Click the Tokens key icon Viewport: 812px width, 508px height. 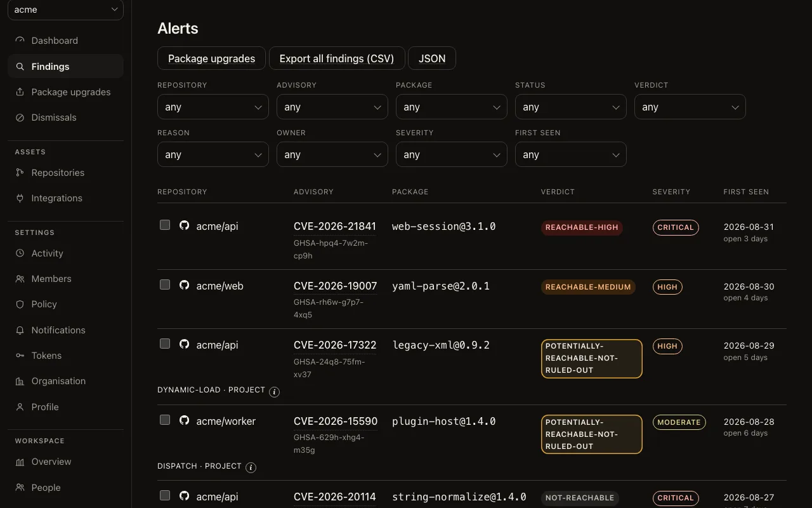pyautogui.click(x=20, y=356)
